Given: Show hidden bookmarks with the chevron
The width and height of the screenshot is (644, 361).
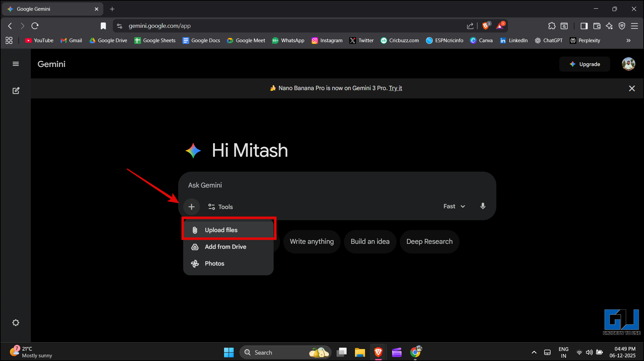Looking at the screenshot, I should [628, 41].
